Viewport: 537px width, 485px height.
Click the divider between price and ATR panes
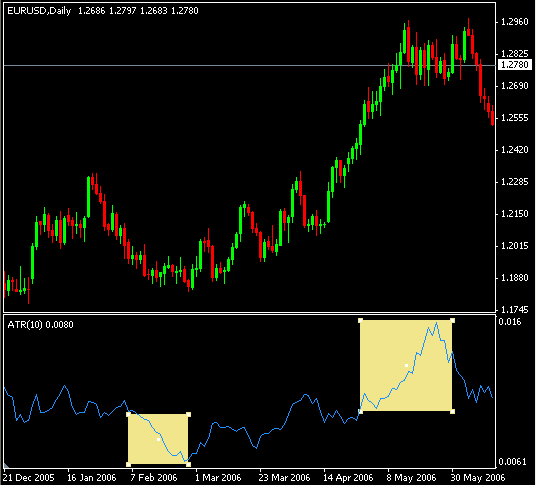pyautogui.click(x=249, y=313)
